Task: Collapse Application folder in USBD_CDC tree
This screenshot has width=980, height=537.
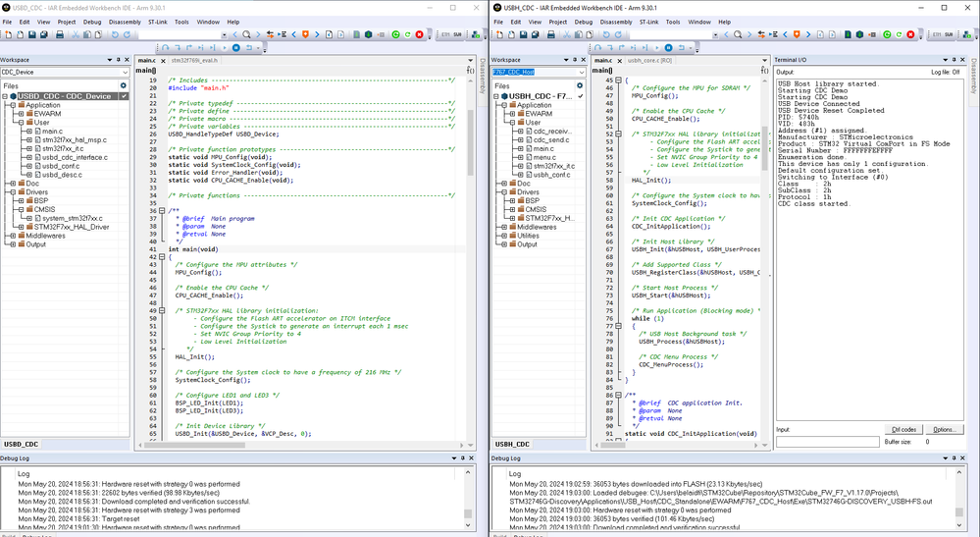Action: [13, 105]
